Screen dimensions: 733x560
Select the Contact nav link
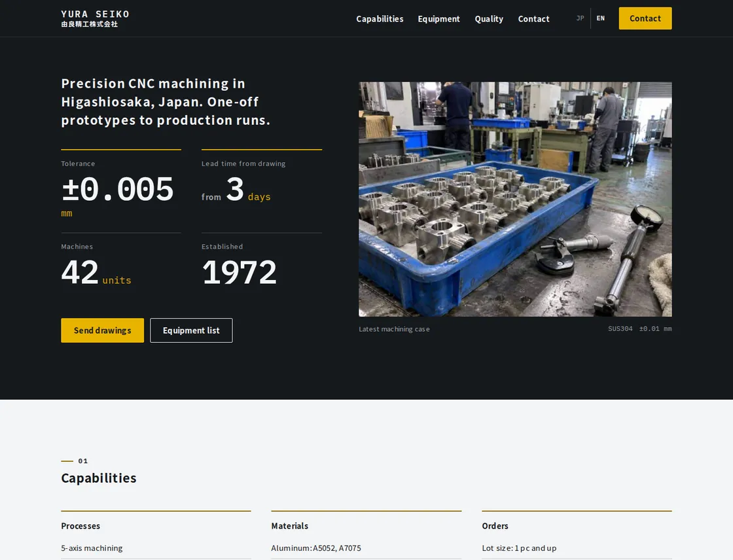point(533,19)
